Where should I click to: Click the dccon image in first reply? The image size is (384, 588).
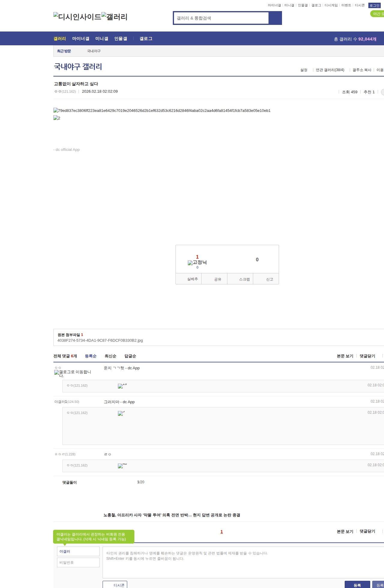tap(122, 386)
